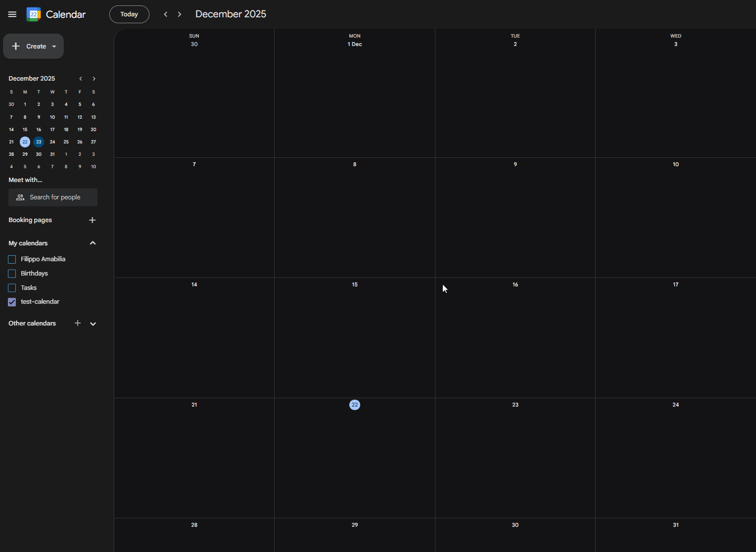This screenshot has width=756, height=552.
Task: Expand the Other calendars section
Action: click(93, 323)
